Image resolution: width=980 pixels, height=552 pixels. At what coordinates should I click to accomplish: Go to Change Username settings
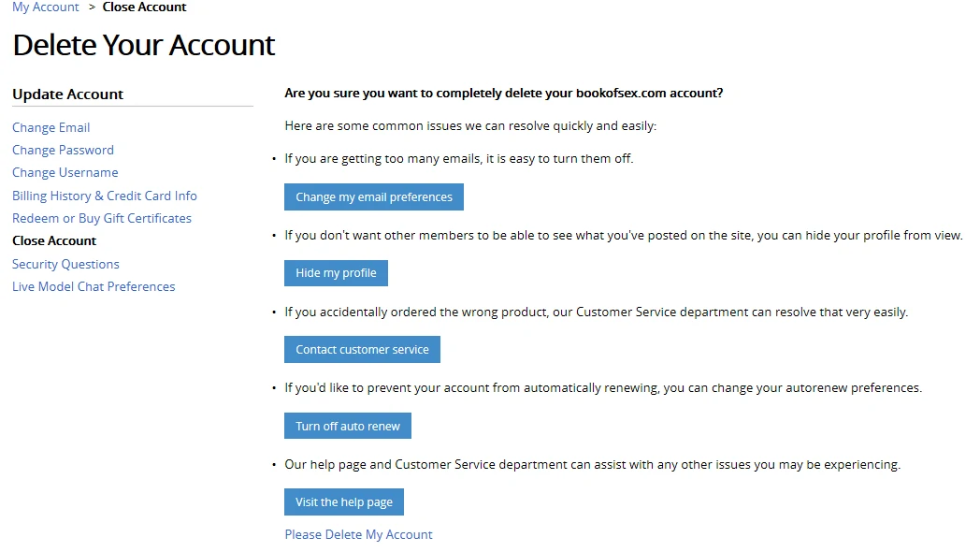click(65, 172)
